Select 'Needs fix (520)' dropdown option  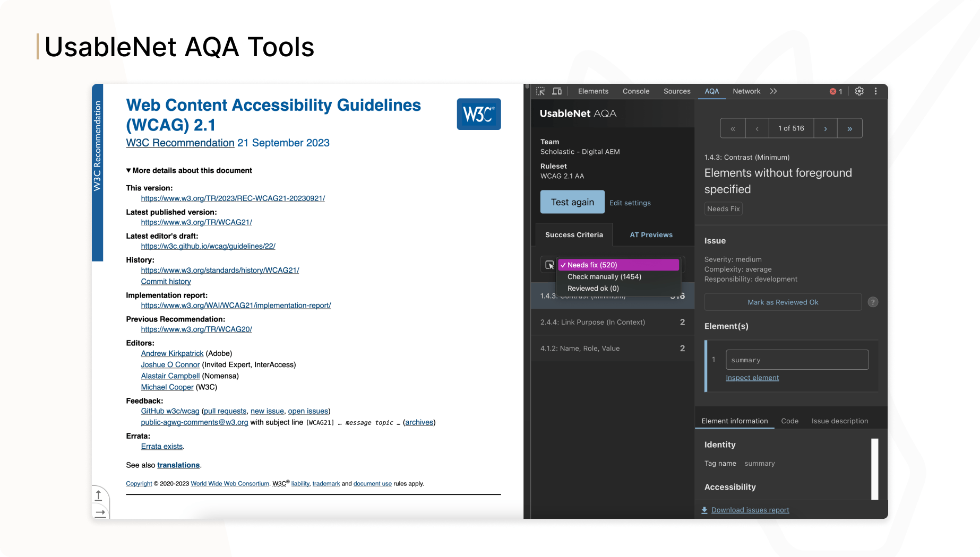click(618, 265)
